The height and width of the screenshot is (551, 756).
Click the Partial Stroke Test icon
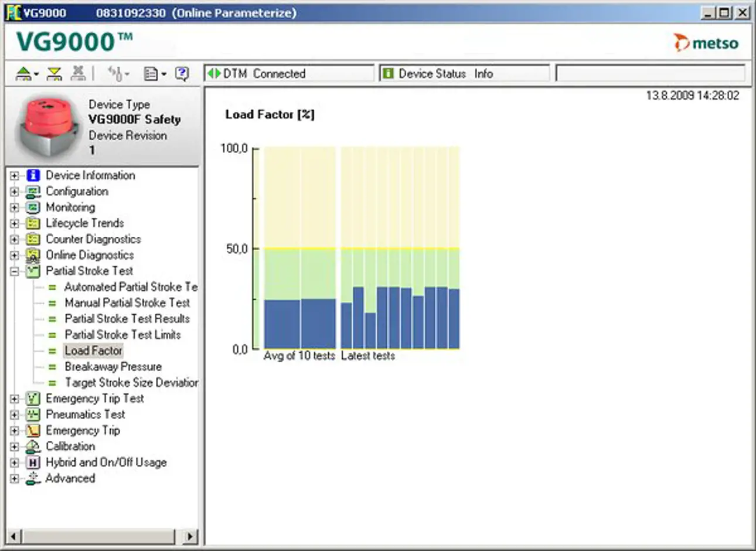[x=33, y=271]
